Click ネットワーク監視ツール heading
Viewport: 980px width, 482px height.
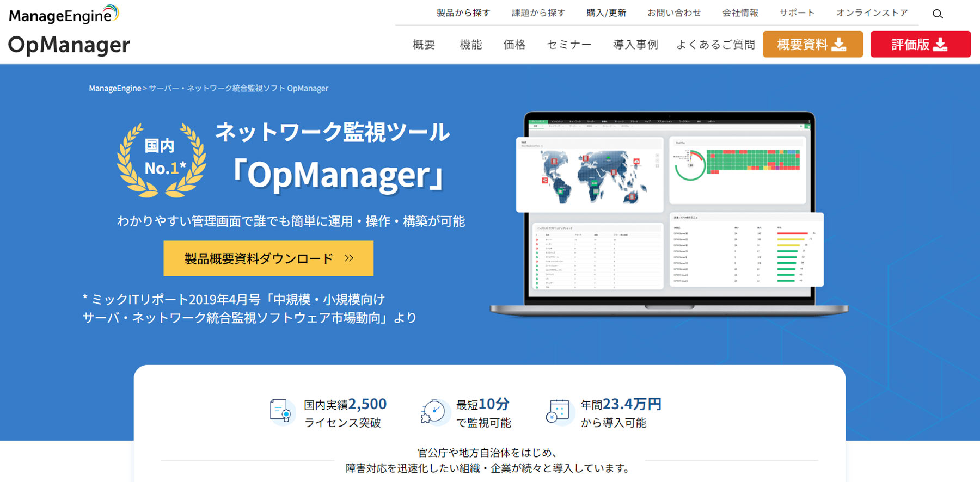click(x=333, y=132)
